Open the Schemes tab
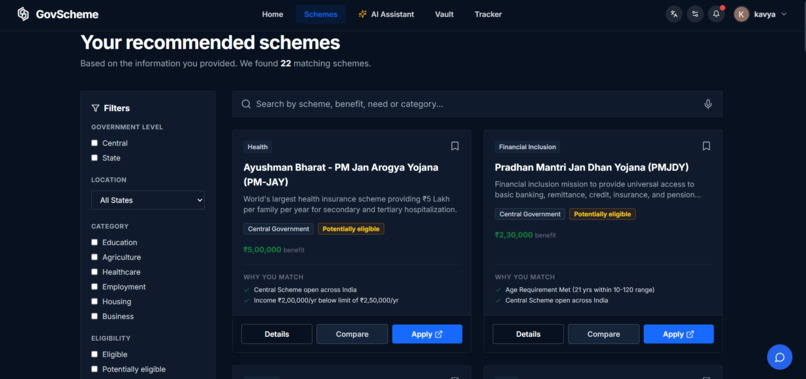 (321, 14)
